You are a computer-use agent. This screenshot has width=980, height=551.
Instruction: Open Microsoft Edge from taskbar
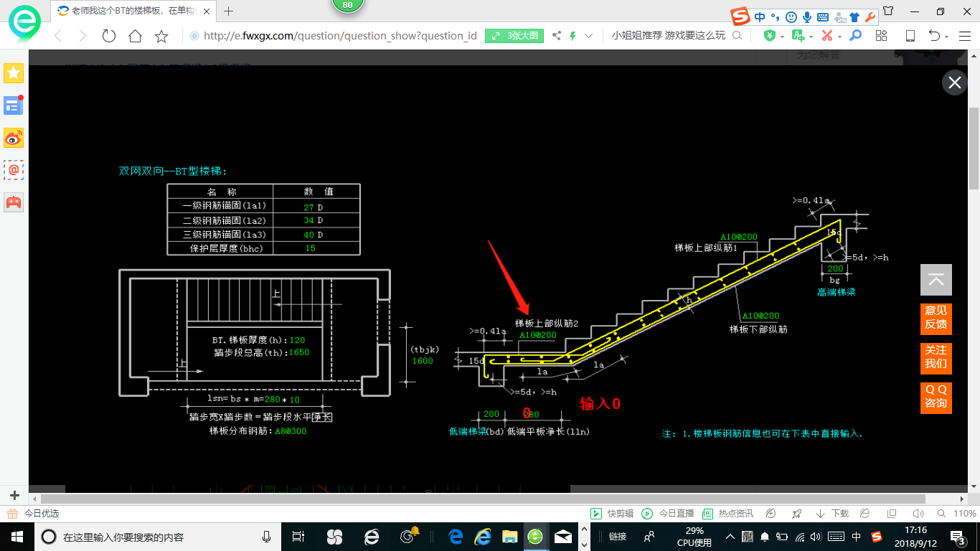pyautogui.click(x=456, y=537)
